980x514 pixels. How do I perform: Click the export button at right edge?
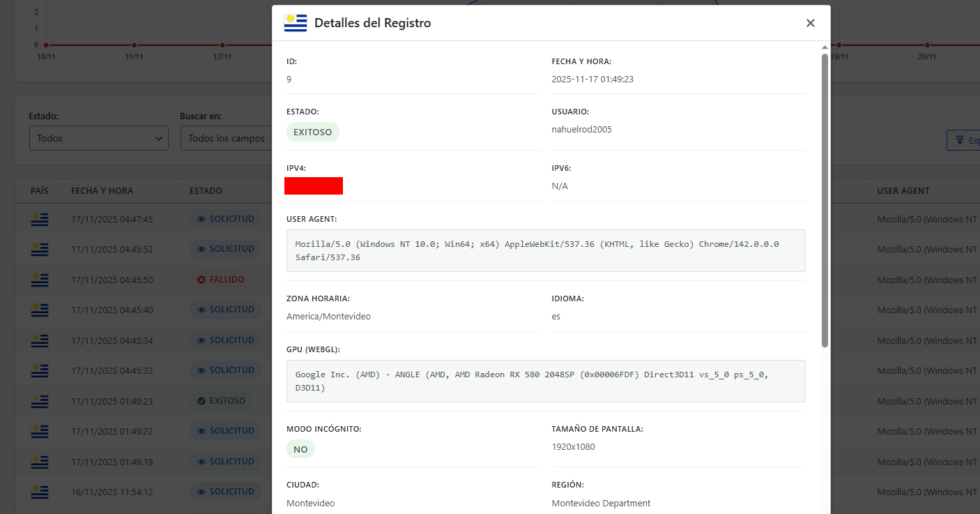964,140
